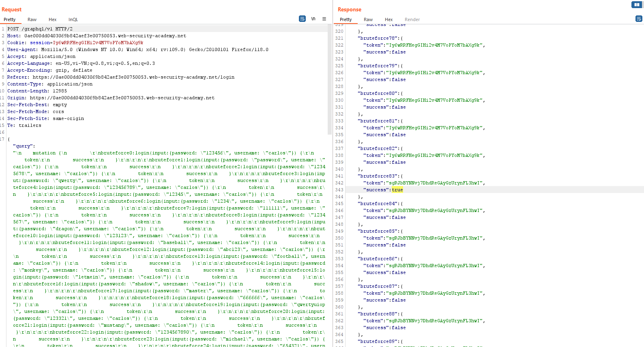Click the Host header line

[x=97, y=36]
